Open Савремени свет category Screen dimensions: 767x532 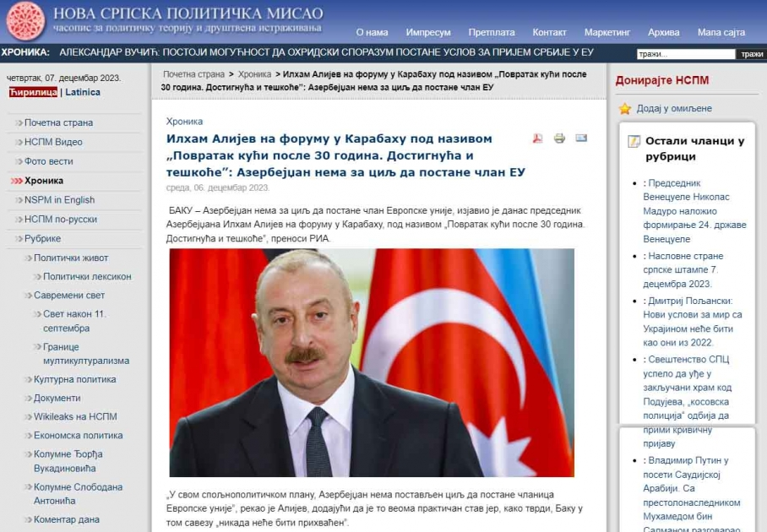69,296
